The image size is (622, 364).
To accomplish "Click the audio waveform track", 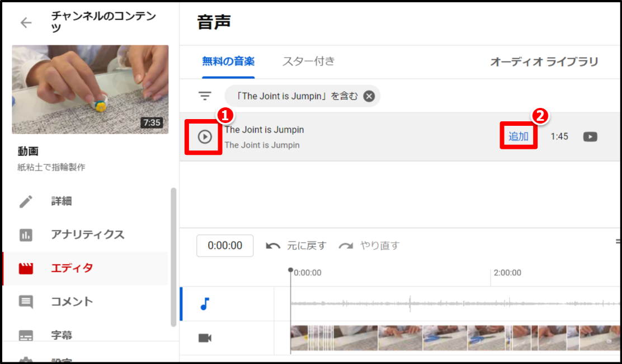I will coord(456,304).
